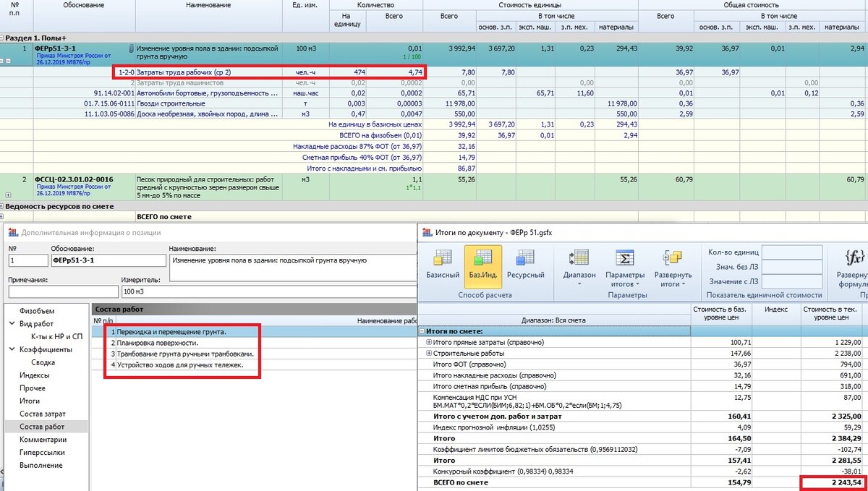Click the Ед. изм. column header

(305, 5)
